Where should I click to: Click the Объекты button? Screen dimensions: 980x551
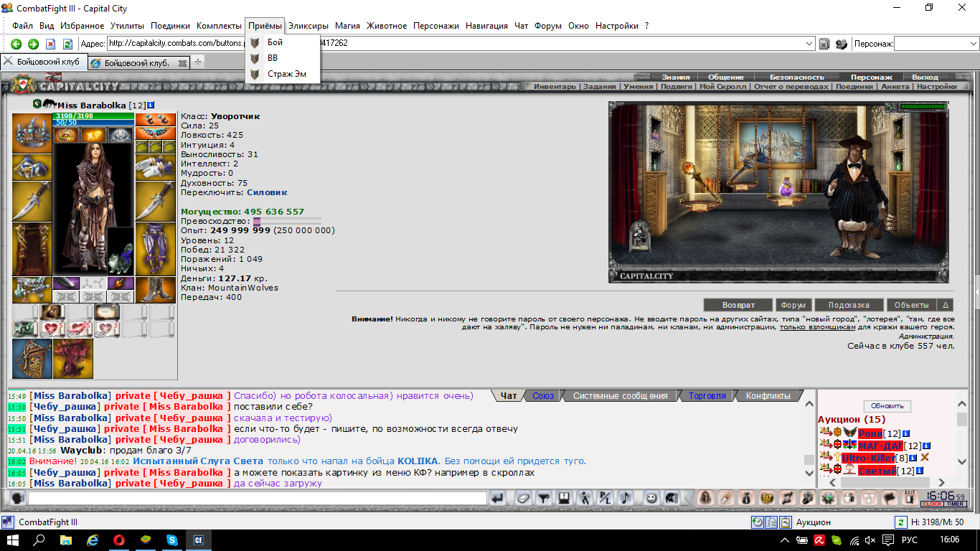(x=911, y=305)
